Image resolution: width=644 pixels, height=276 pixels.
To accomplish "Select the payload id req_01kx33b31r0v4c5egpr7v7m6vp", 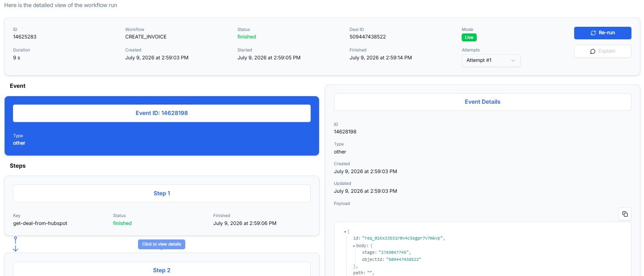I will tap(403, 238).
